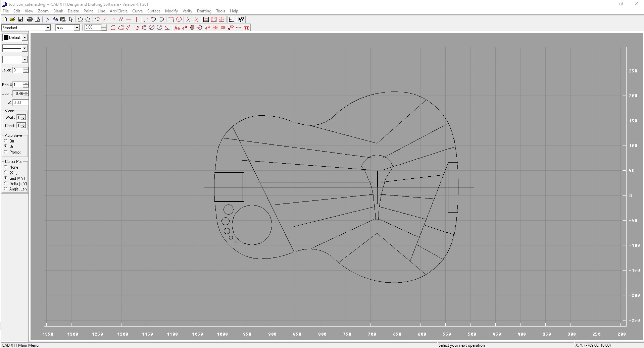Select the center mark crosshair tool
This screenshot has width=644, height=348.
coord(200,28)
